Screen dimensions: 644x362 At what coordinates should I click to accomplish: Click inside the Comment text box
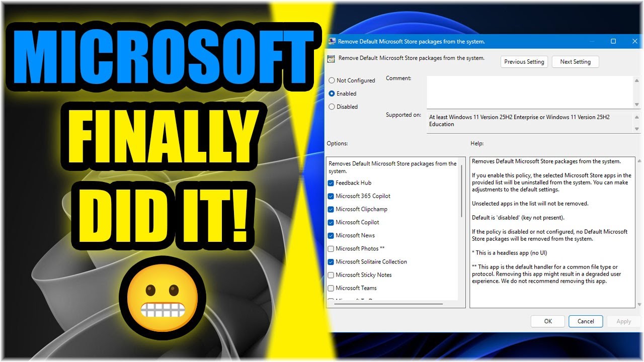click(x=530, y=92)
